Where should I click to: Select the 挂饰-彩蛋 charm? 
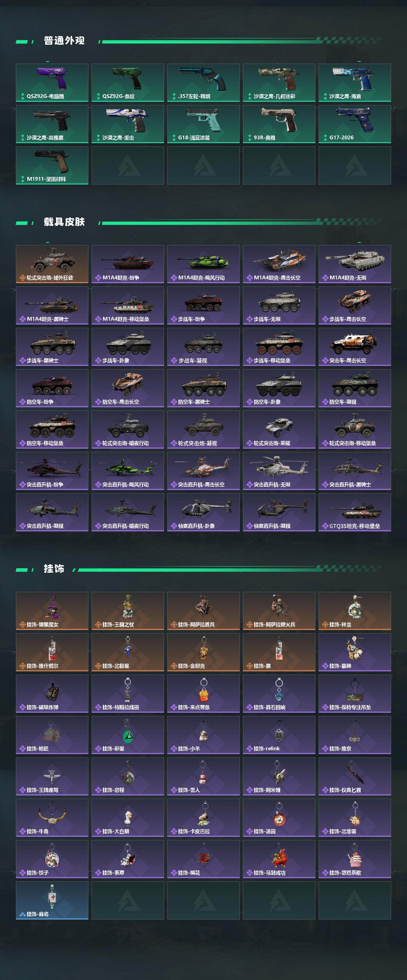point(128,735)
